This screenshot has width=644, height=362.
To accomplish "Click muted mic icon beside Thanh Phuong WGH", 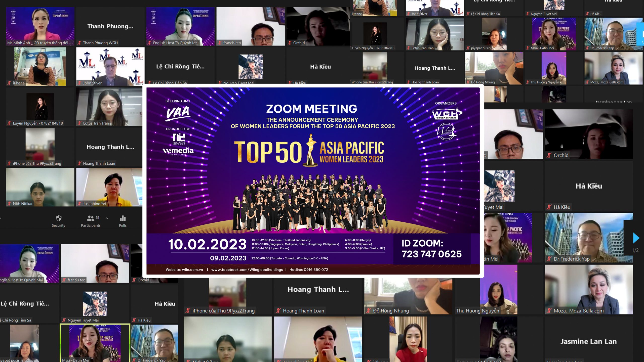I will point(79,43).
